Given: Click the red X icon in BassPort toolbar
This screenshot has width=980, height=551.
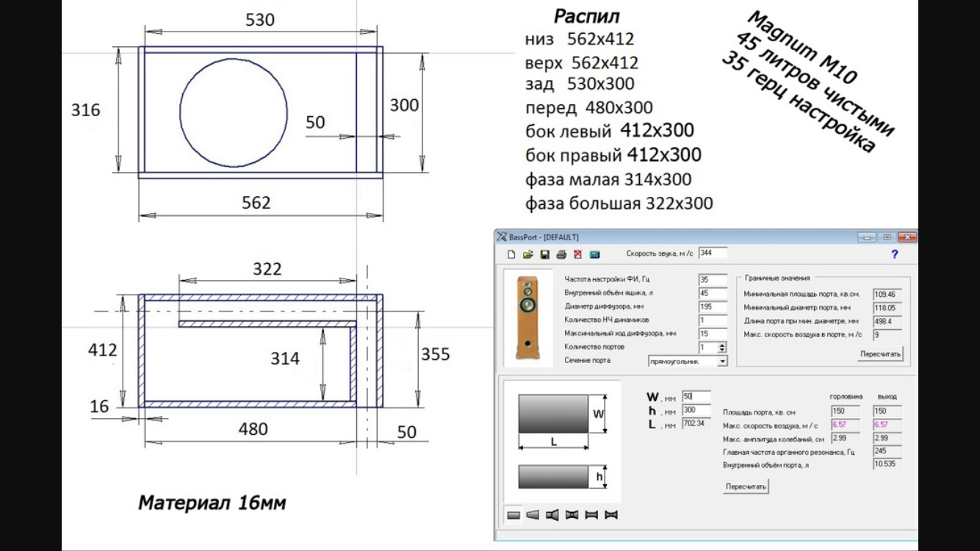Looking at the screenshot, I should (577, 255).
